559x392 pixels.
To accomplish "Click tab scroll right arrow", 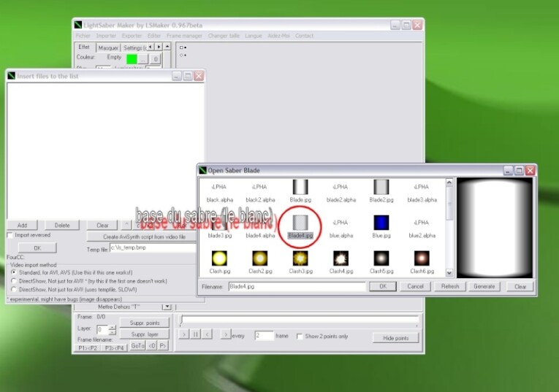I will tap(159, 47).
